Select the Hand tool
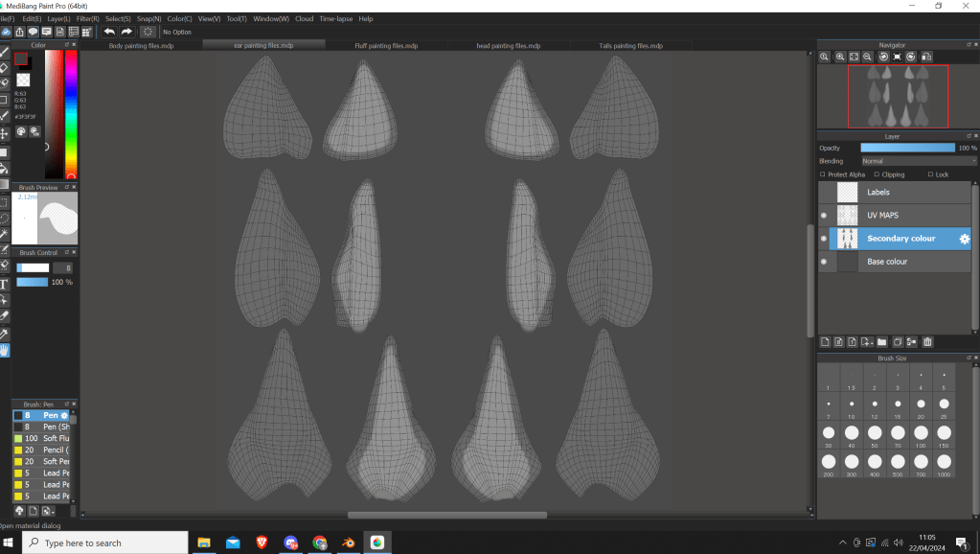Viewport: 980px width, 554px height. point(5,350)
